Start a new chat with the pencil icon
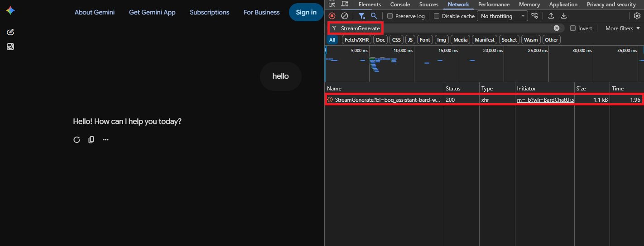 click(x=10, y=32)
